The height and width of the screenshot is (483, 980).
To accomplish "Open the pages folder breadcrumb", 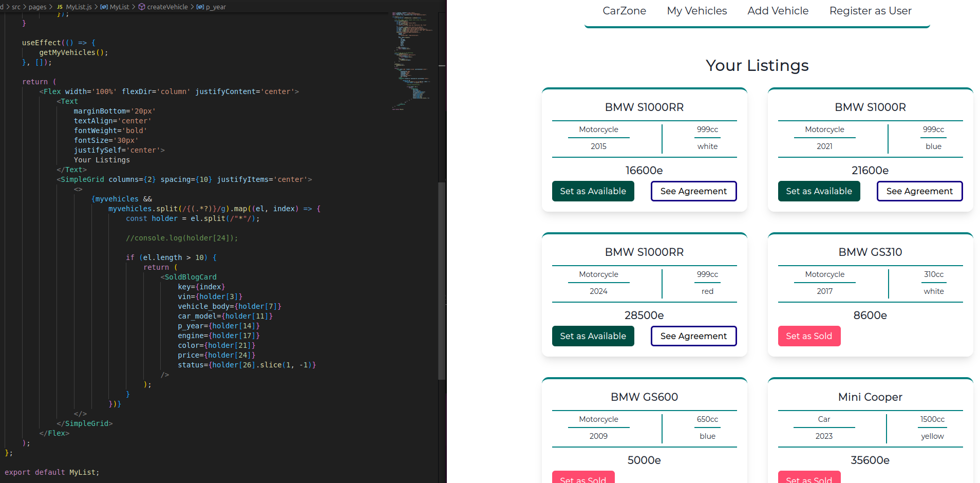I will coord(37,7).
